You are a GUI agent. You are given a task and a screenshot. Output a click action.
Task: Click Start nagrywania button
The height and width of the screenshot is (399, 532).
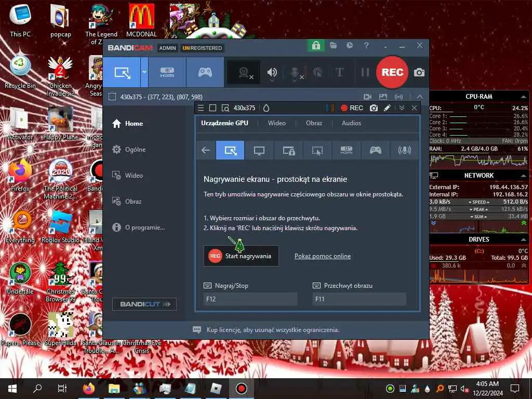click(x=241, y=256)
